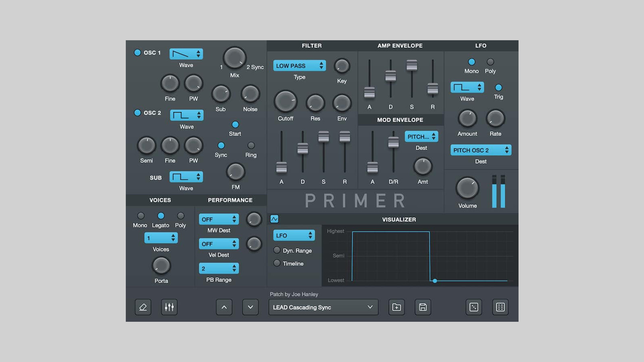Click the filter Res knob
The height and width of the screenshot is (362, 644).
pyautogui.click(x=315, y=103)
